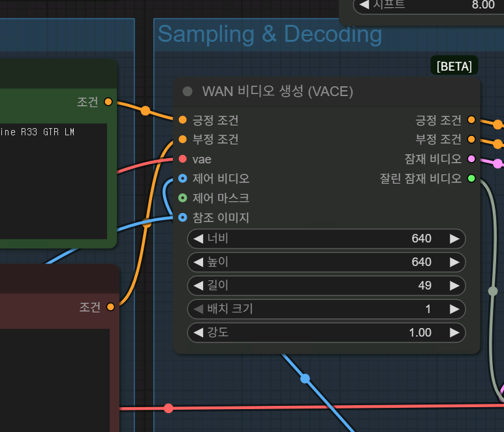Decrease 강도 value with the left arrow
The height and width of the screenshot is (432, 504).
coord(198,333)
